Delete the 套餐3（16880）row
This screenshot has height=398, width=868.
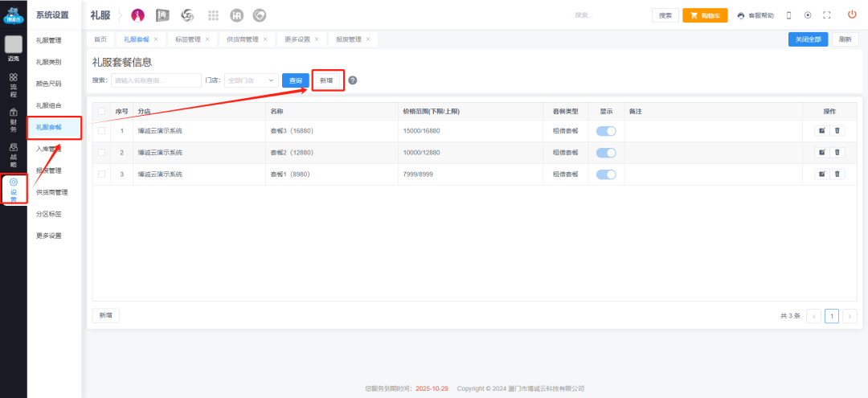coord(837,130)
